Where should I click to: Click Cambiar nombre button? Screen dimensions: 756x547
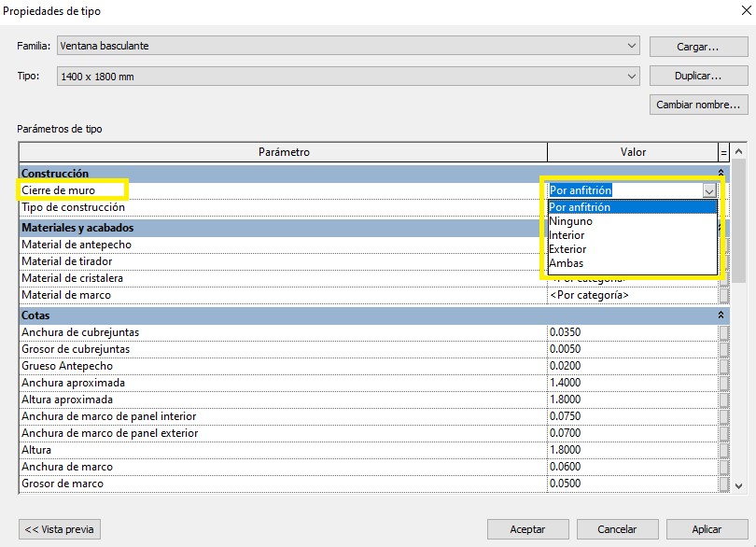coord(698,105)
